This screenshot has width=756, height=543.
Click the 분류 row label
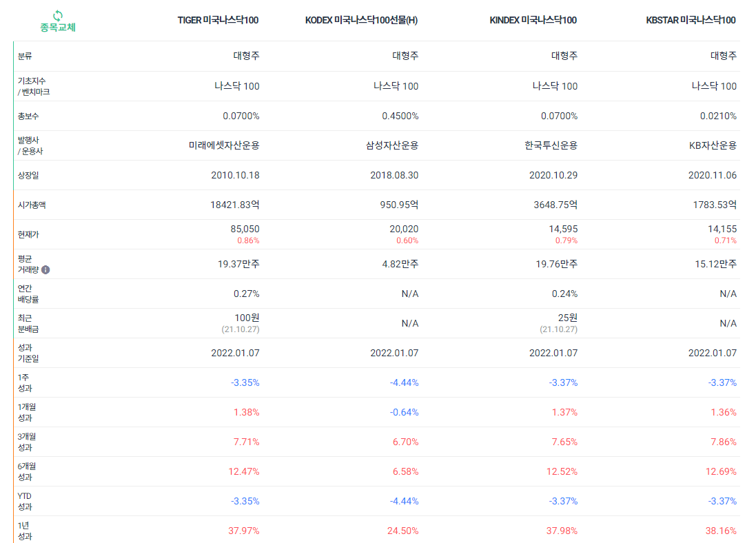click(x=25, y=56)
